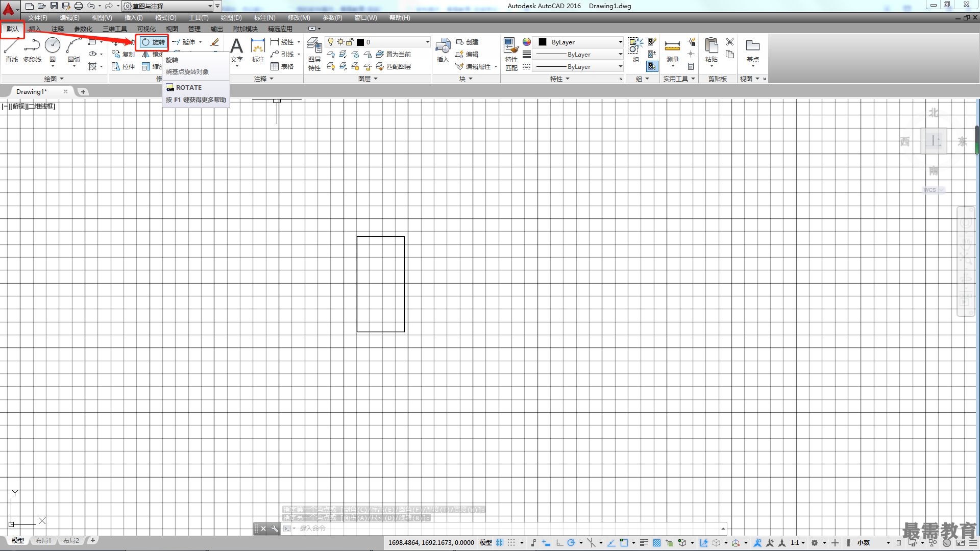Click the undo arrow icon
Viewport: 980px width, 551px height.
(90, 6)
